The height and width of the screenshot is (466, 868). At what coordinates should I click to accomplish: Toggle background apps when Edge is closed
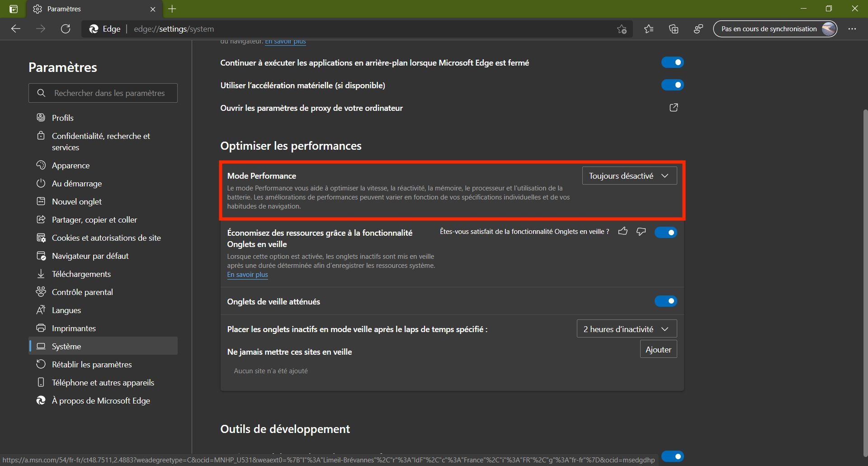(672, 62)
